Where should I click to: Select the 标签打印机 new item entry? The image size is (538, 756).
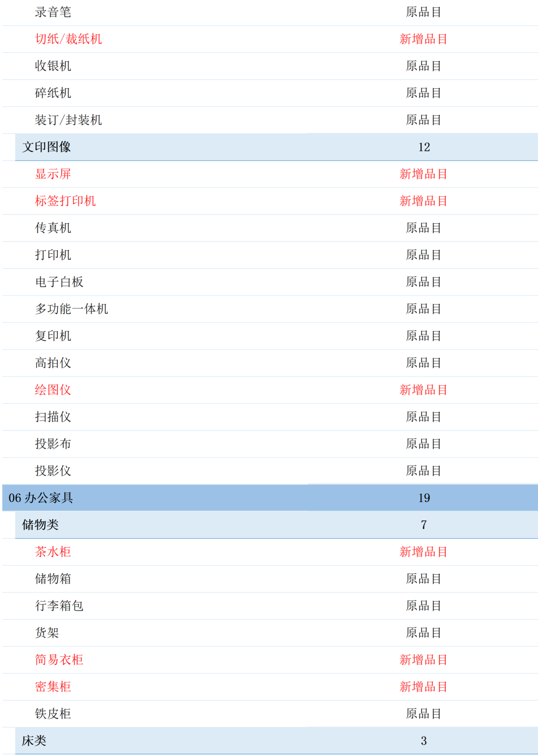tap(65, 201)
